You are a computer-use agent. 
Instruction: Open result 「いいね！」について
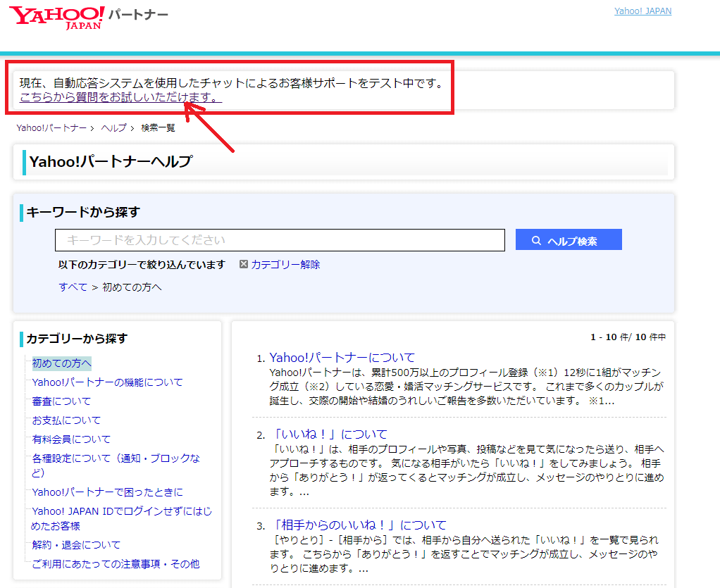click(329, 434)
